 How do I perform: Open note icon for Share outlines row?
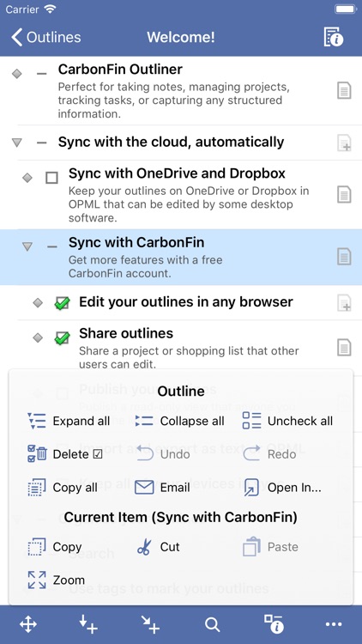(344, 348)
